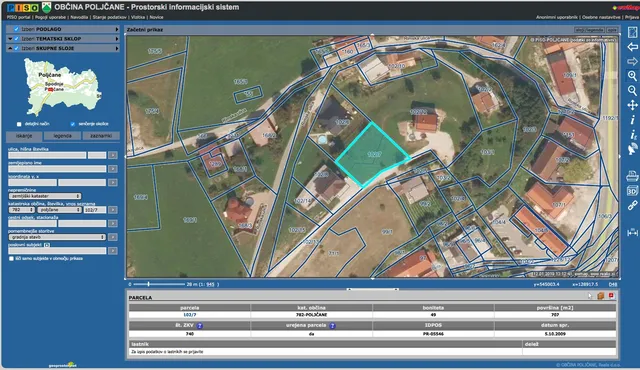The image size is (640, 370).
Task: Click search arrow beside parcel number 102/7
Action: pos(113,210)
